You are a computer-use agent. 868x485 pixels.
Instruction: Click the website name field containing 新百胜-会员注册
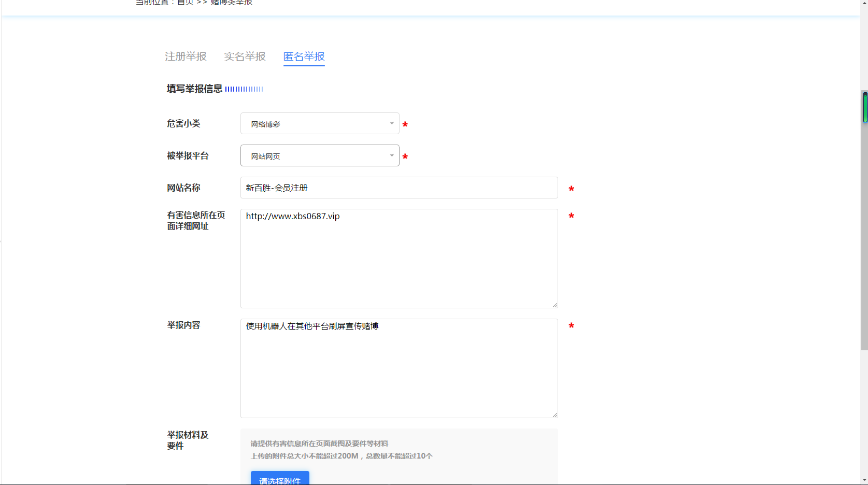click(x=399, y=188)
